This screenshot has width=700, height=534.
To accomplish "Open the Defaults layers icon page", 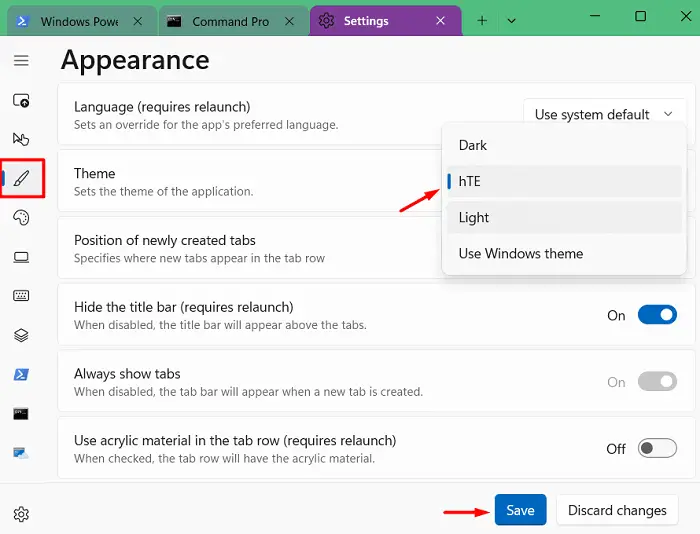I will (x=21, y=335).
